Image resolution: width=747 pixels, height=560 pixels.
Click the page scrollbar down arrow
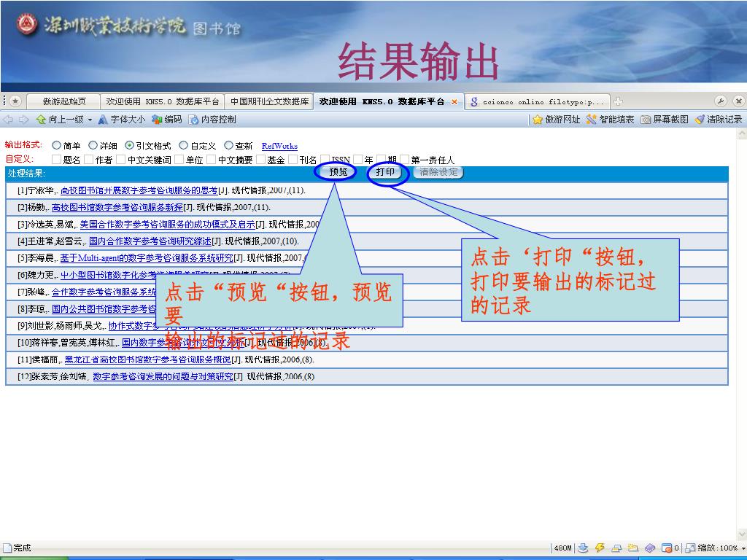tap(741, 534)
